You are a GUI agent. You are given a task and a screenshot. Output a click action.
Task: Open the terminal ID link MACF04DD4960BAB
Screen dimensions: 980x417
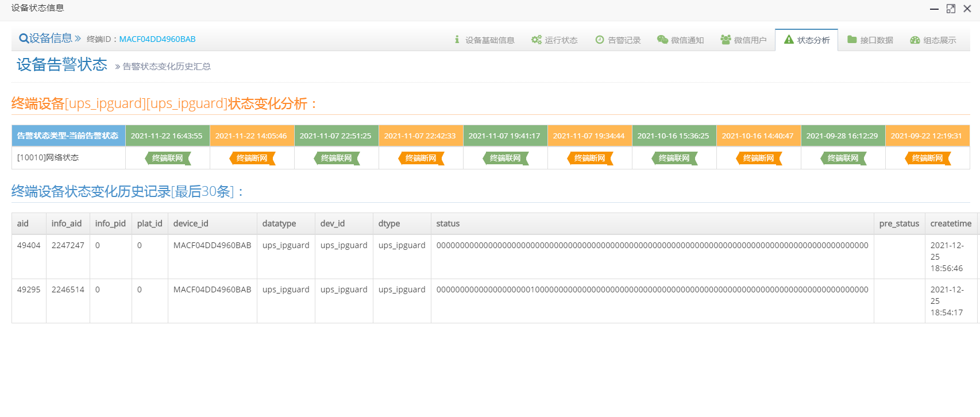157,39
